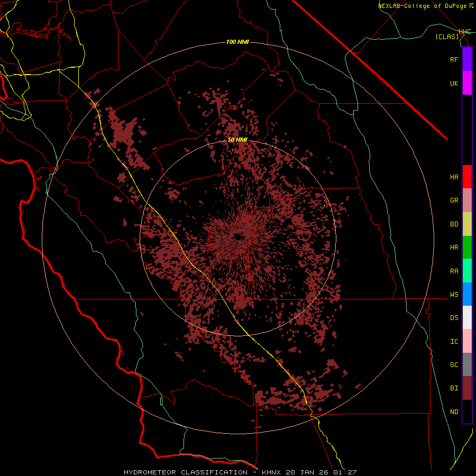This screenshot has height=476, width=476.
Task: Click the DS white legend swatch
Action: [467, 317]
